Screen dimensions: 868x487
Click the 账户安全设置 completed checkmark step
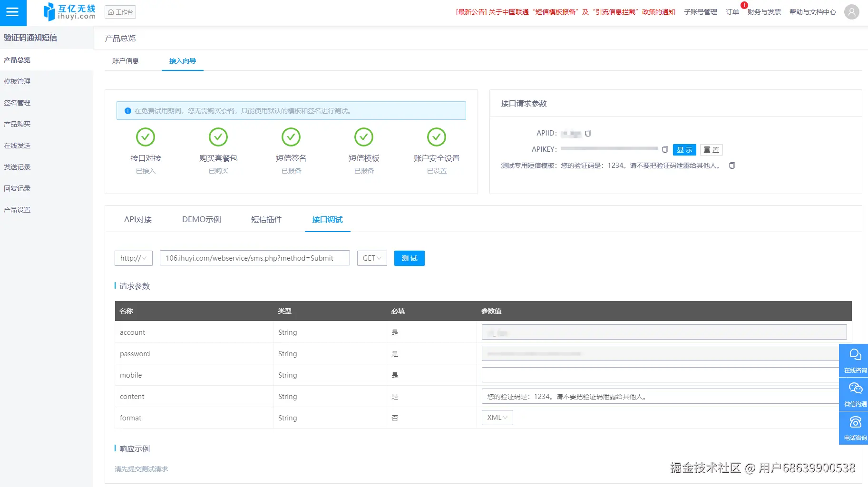click(437, 137)
